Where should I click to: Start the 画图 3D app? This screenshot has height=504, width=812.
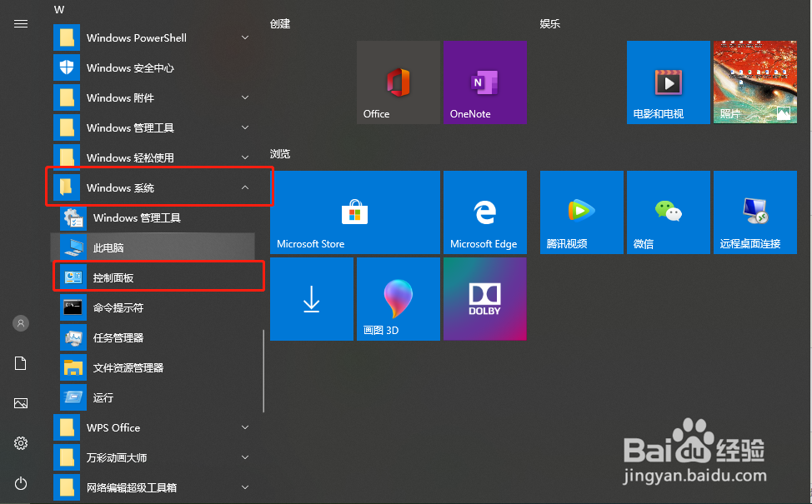[x=398, y=299]
